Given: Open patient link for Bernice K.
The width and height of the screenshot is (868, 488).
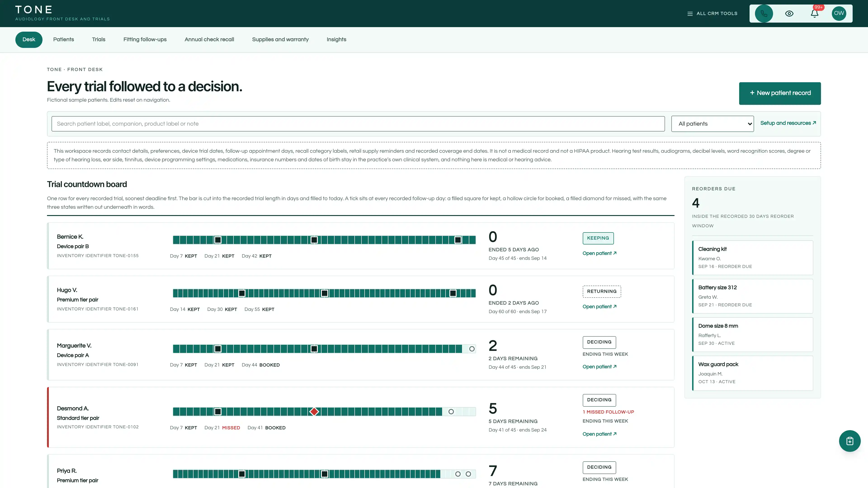Looking at the screenshot, I should point(599,253).
